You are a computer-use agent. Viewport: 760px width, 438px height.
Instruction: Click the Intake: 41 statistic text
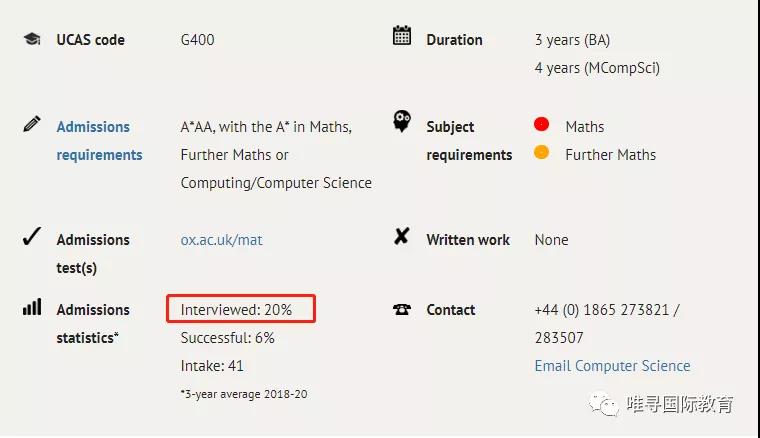click(212, 365)
